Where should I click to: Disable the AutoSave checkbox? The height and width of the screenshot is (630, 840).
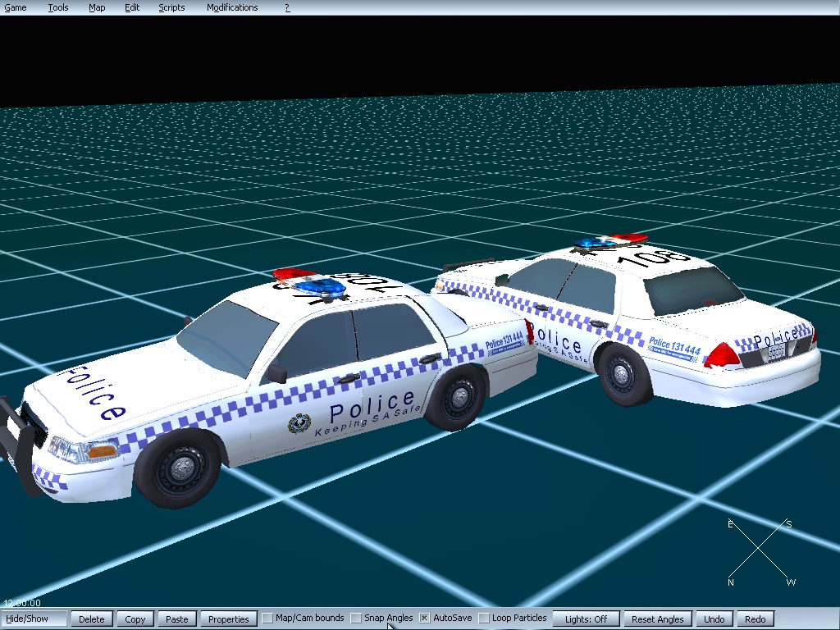(x=424, y=619)
